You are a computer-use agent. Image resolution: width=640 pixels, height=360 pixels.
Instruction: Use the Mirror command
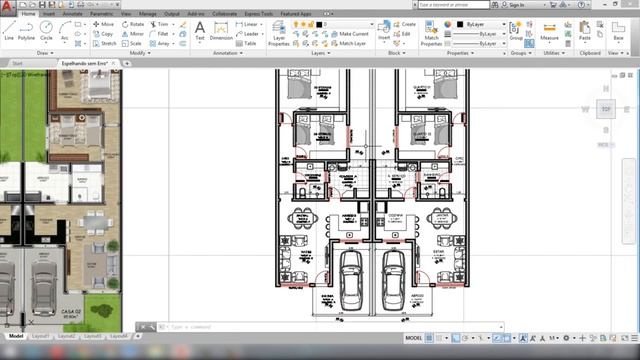pyautogui.click(x=133, y=34)
